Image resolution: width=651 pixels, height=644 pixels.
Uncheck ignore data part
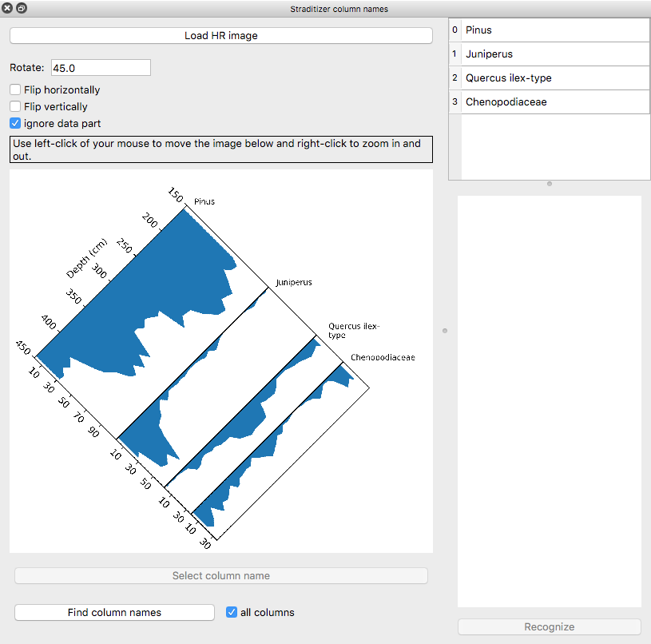[x=15, y=123]
